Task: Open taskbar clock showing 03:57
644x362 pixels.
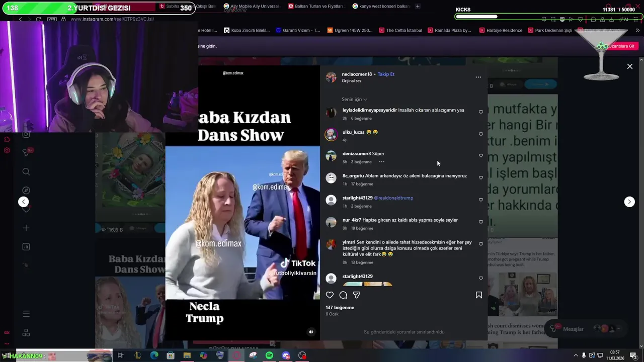Action: coord(614,355)
